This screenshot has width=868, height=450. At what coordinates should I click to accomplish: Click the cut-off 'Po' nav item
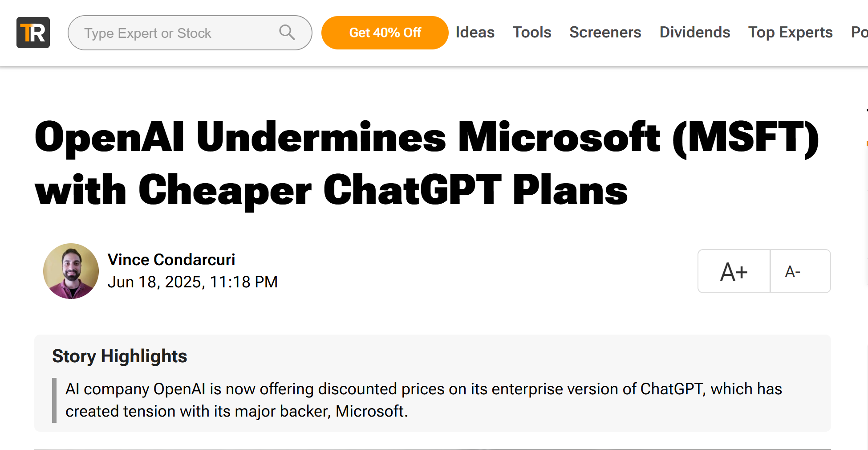click(x=859, y=33)
